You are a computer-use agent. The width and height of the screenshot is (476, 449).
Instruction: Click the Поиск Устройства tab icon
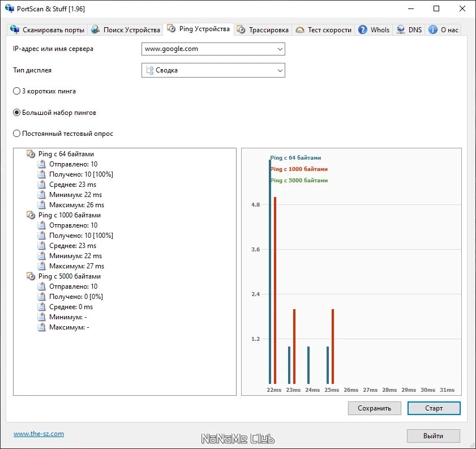pyautogui.click(x=96, y=29)
